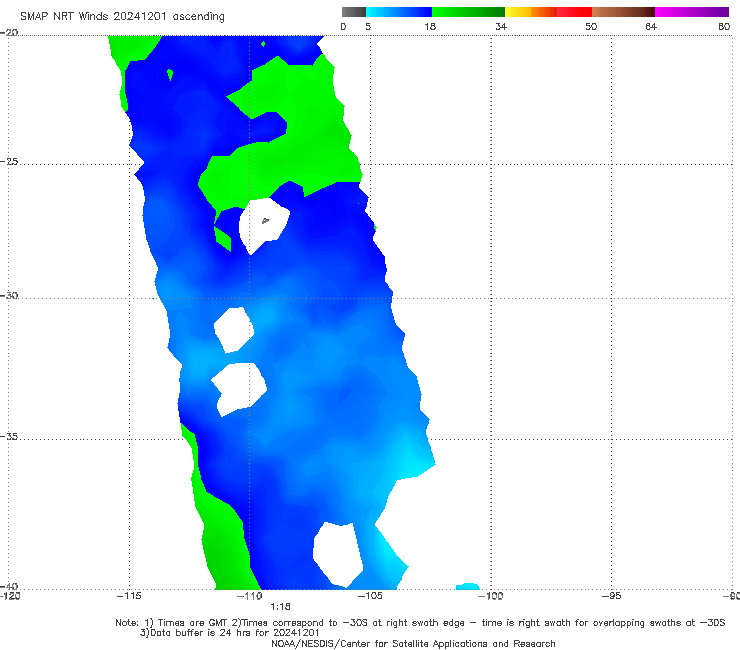Click the red segment of the color bar
The image size is (740, 650).
point(574,12)
